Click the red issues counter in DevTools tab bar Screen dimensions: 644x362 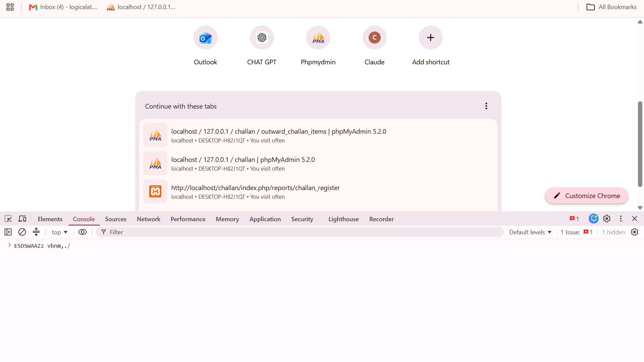574,219
